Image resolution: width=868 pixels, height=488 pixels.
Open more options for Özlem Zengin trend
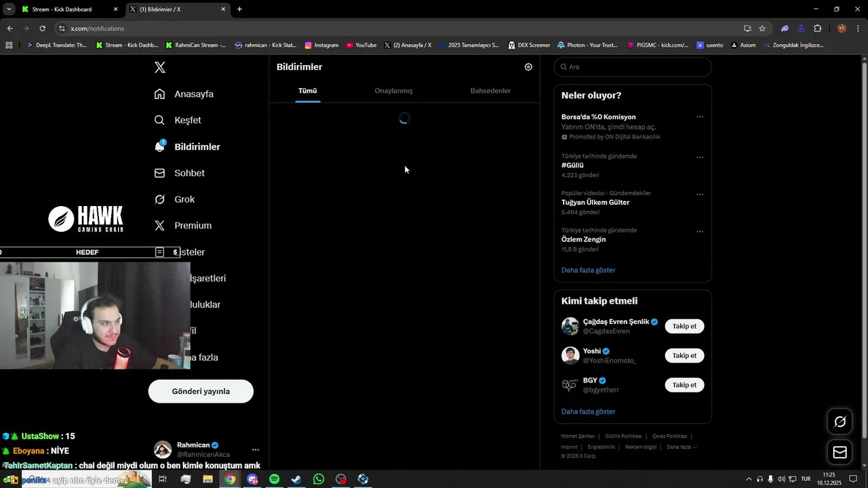[700, 231]
